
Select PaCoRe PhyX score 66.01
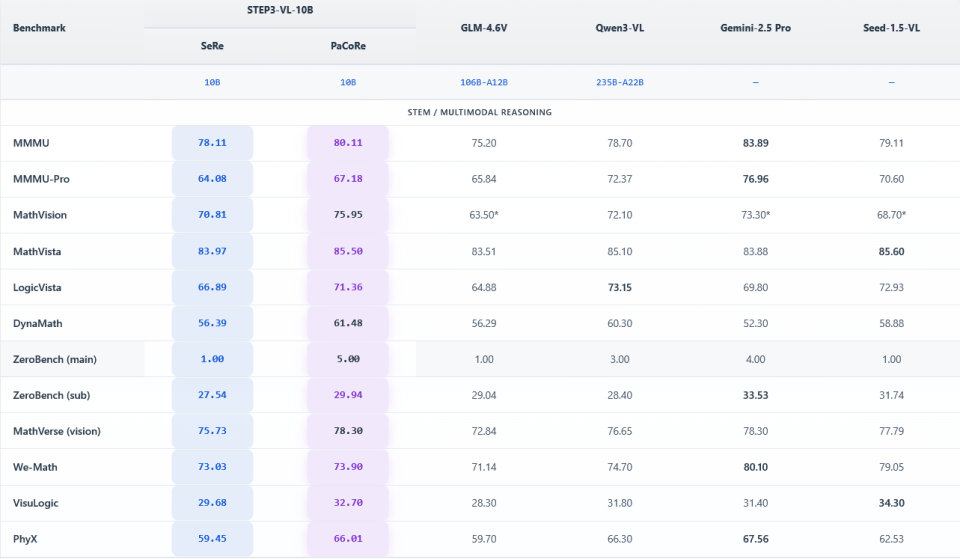(x=348, y=539)
